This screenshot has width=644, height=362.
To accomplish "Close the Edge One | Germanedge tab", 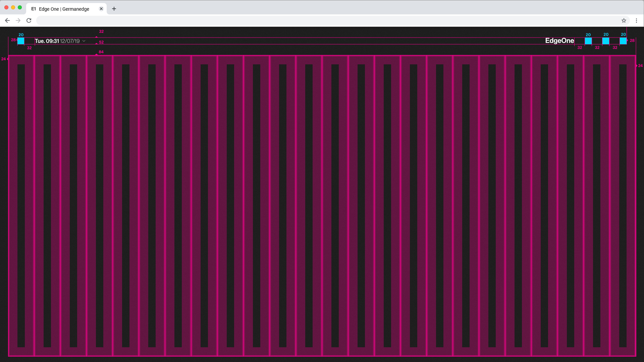I will click(101, 9).
